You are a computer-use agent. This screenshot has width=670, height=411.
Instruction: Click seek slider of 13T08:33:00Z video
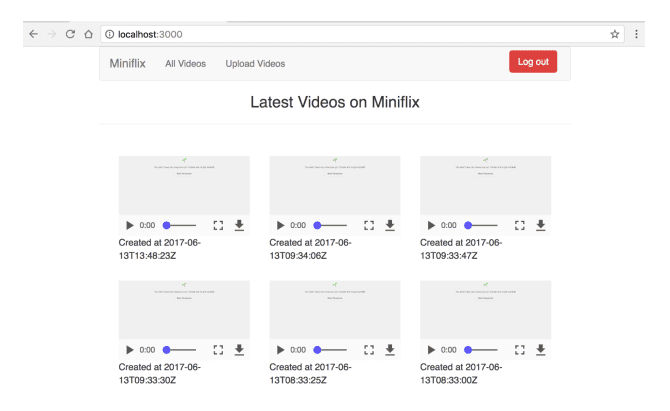(x=481, y=350)
